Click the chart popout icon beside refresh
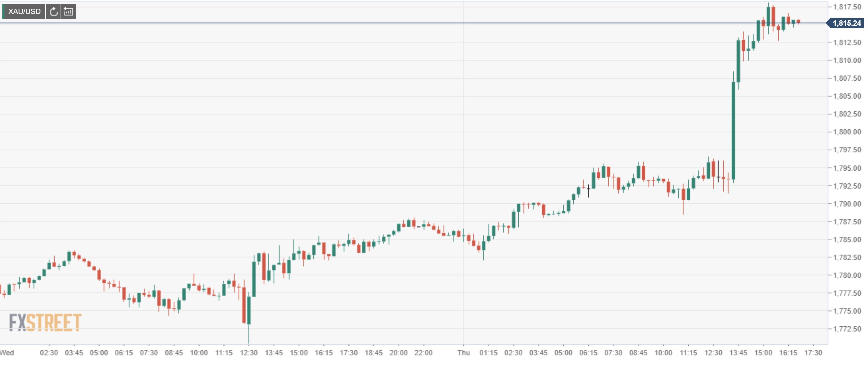The image size is (868, 366). pyautogui.click(x=68, y=12)
